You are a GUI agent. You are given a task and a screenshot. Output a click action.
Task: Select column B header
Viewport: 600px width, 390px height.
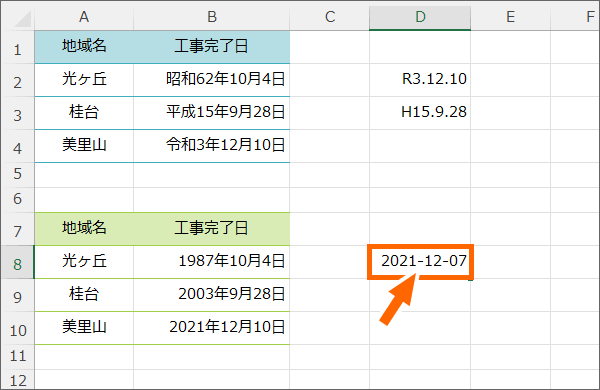[x=212, y=17]
